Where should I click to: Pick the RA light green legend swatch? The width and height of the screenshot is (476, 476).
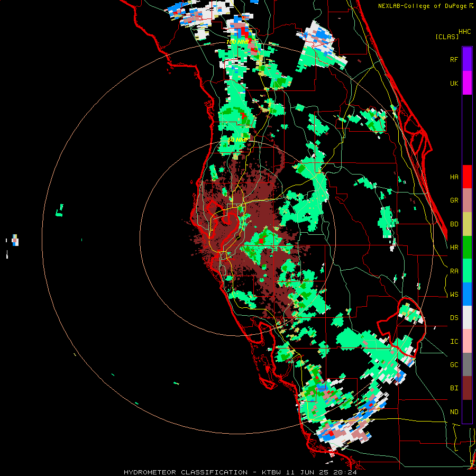[x=467, y=271]
